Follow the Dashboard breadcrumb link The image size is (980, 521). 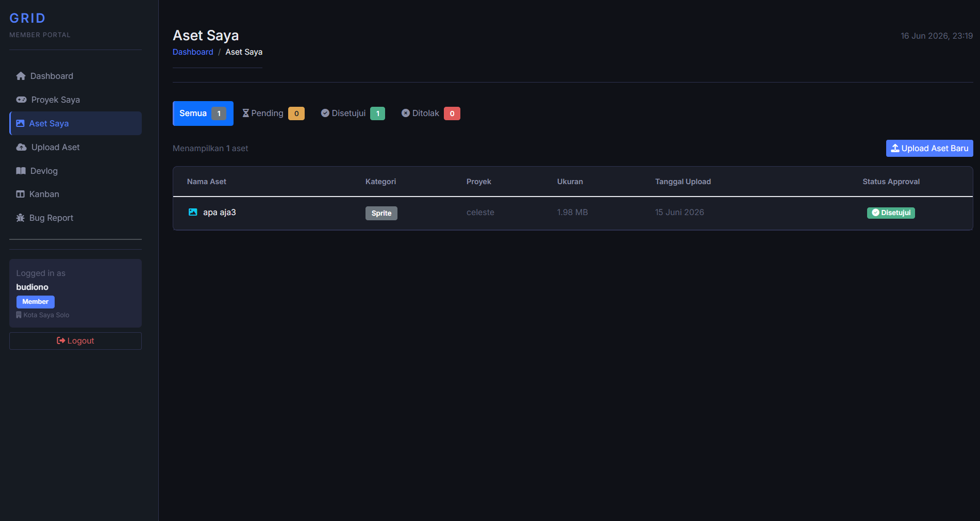[193, 52]
